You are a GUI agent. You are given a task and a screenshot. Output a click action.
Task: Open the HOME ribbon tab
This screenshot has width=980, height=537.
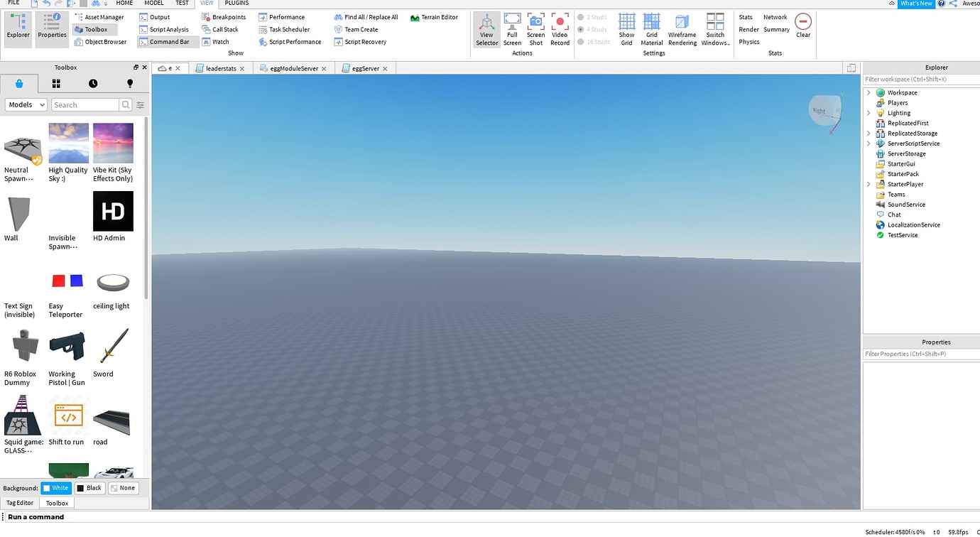click(x=124, y=3)
